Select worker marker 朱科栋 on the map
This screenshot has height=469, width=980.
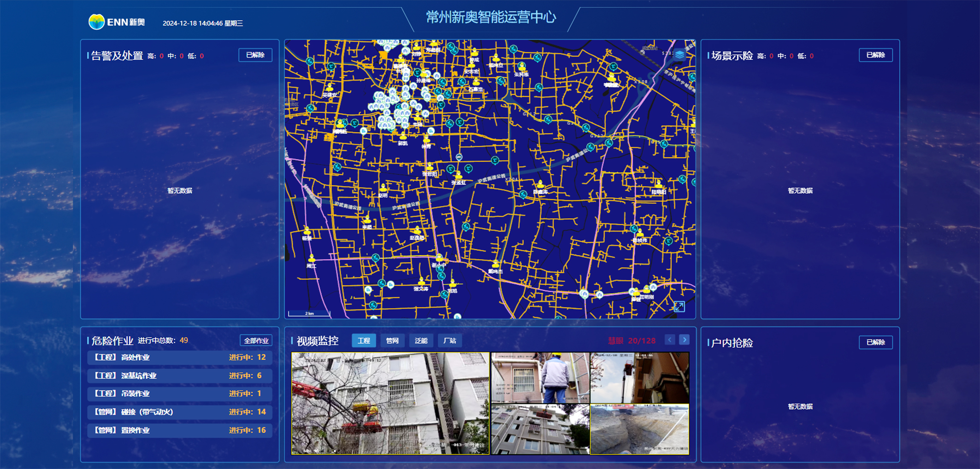[x=521, y=67]
